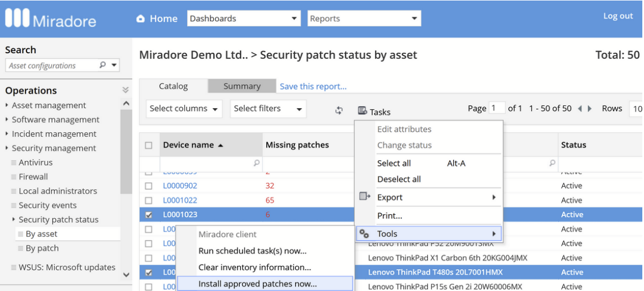Open Local administrators item
The width and height of the screenshot is (644, 291).
point(58,191)
